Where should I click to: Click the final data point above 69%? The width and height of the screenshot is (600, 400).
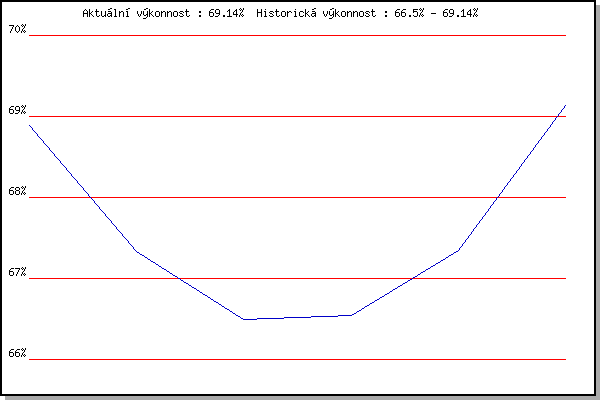[x=566, y=104]
